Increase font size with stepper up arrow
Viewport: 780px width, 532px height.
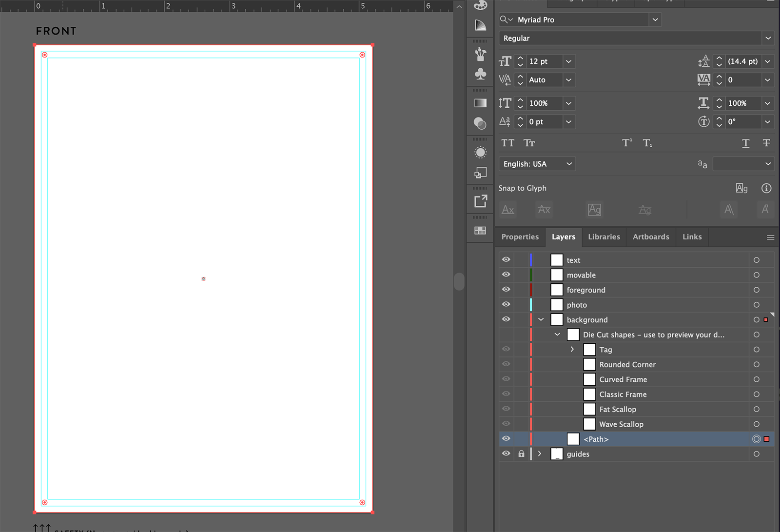coord(520,58)
